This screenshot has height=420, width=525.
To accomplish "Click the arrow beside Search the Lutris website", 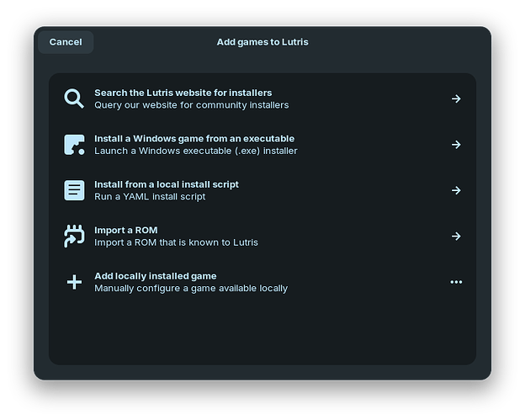I will pos(456,98).
